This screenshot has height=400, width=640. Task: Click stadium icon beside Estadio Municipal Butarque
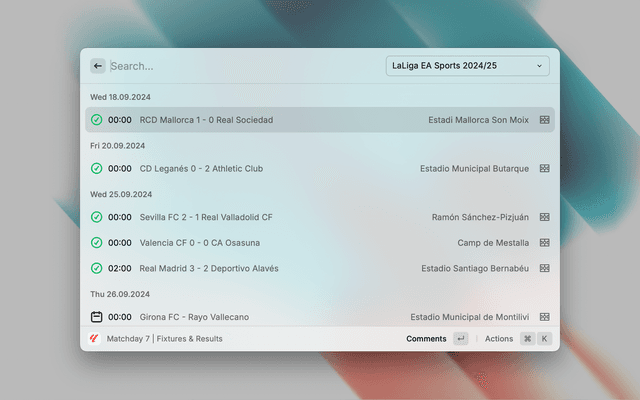click(545, 169)
